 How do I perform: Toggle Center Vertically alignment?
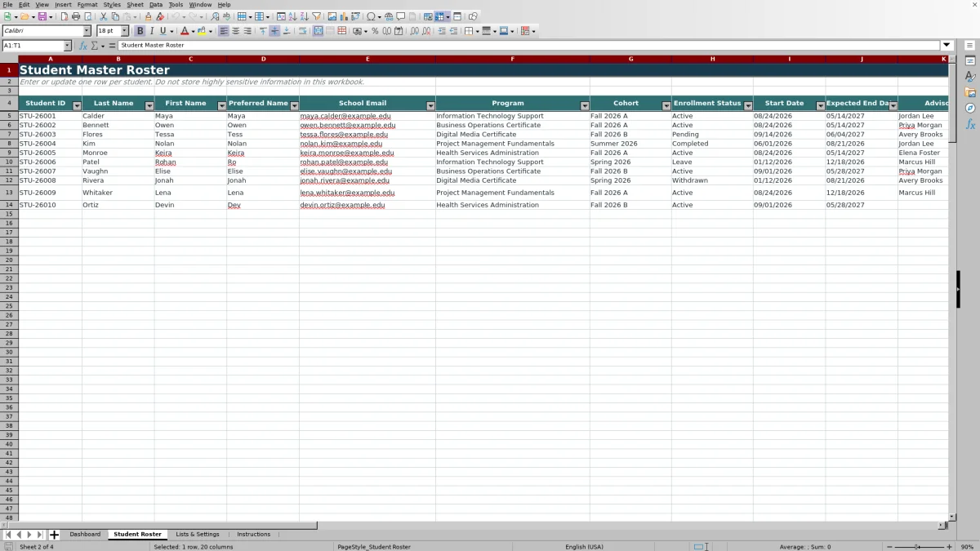(274, 31)
